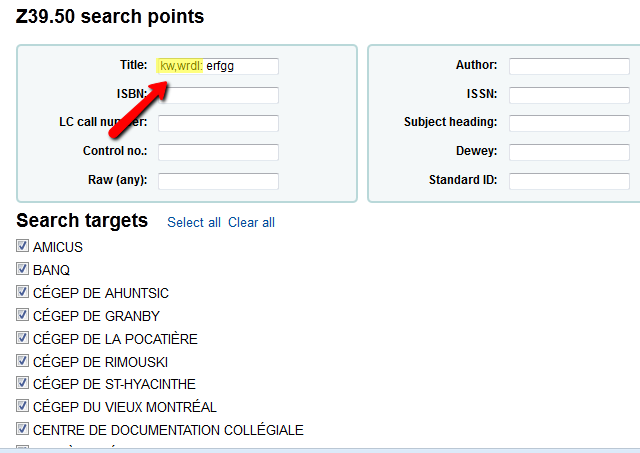Toggle CÉGEP DE ST-HYACINTHE checkbox

(23, 384)
